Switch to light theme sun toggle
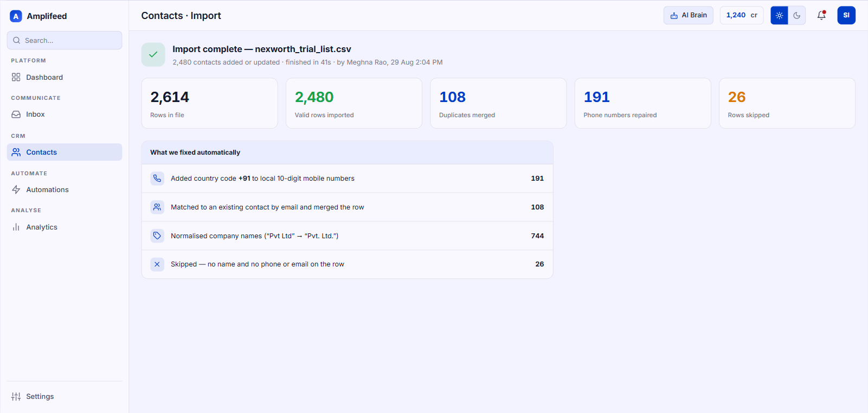This screenshot has height=413, width=868. tap(779, 15)
